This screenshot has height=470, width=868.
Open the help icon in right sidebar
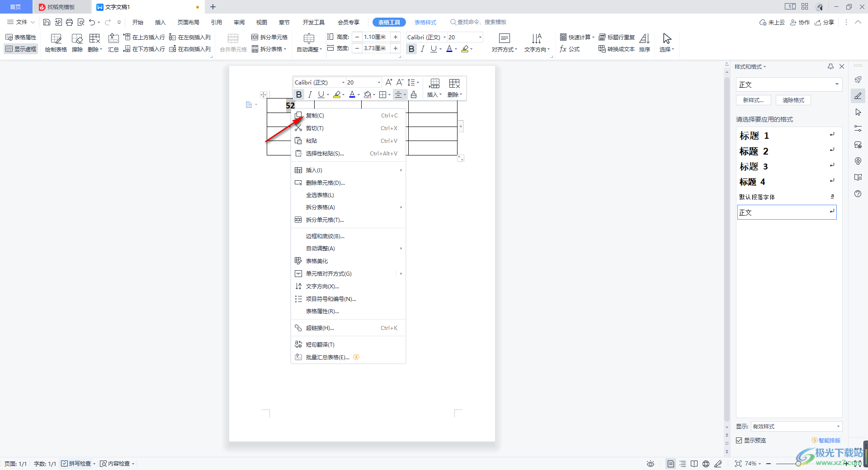[858, 193]
